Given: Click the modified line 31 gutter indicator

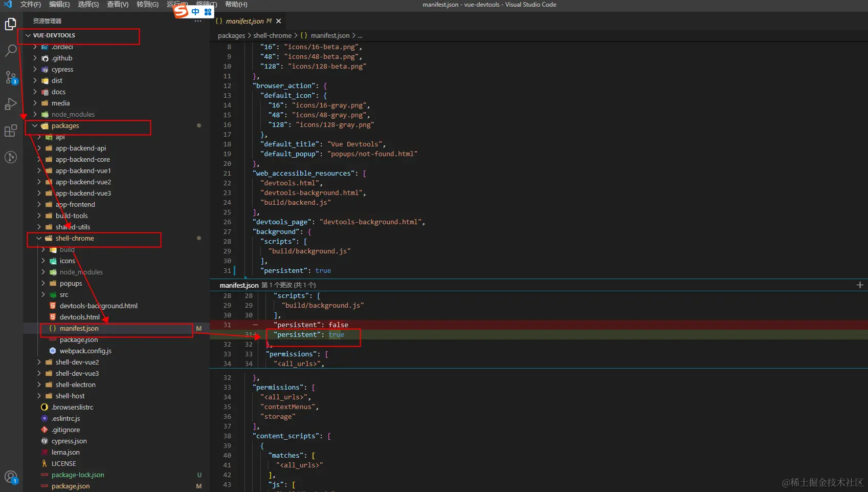Looking at the screenshot, I should click(235, 271).
